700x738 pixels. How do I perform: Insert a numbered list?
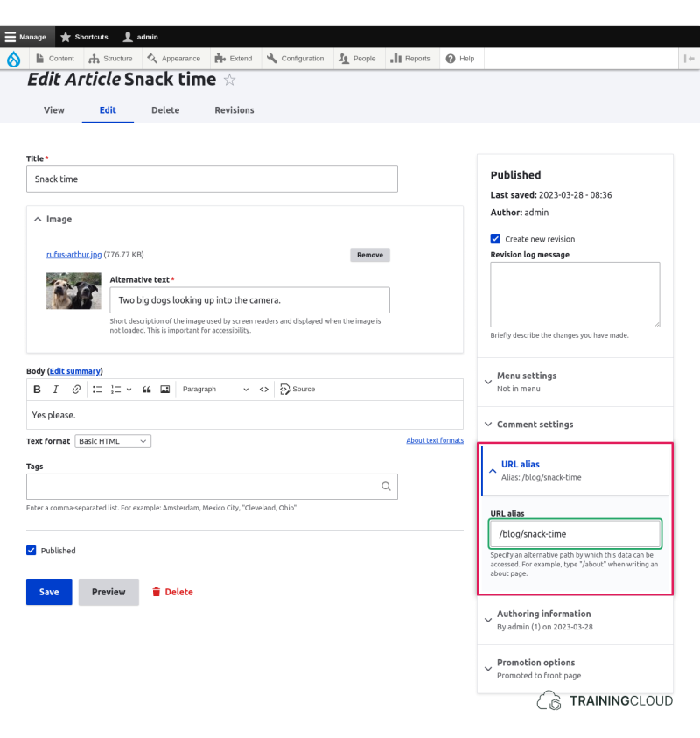115,390
